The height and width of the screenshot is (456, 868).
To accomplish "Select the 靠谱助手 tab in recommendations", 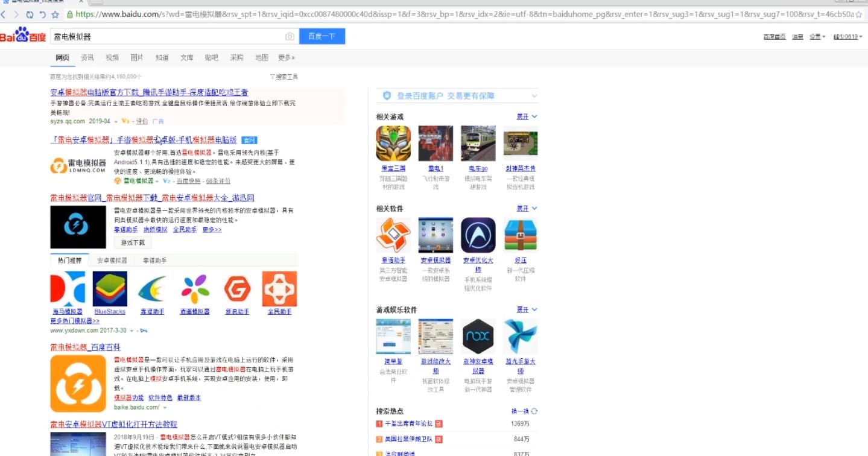I will (155, 261).
